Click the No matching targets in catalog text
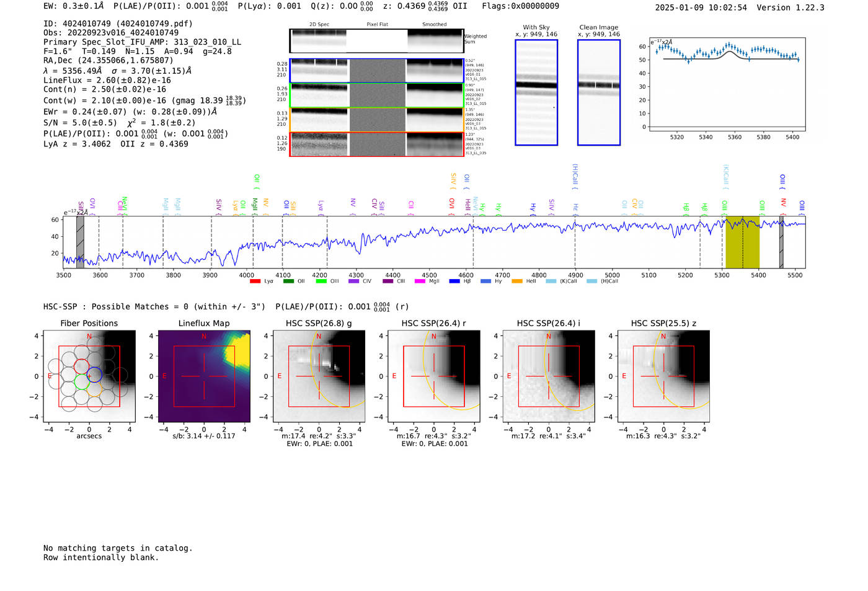Image resolution: width=868 pixels, height=591 pixels. pyautogui.click(x=118, y=548)
